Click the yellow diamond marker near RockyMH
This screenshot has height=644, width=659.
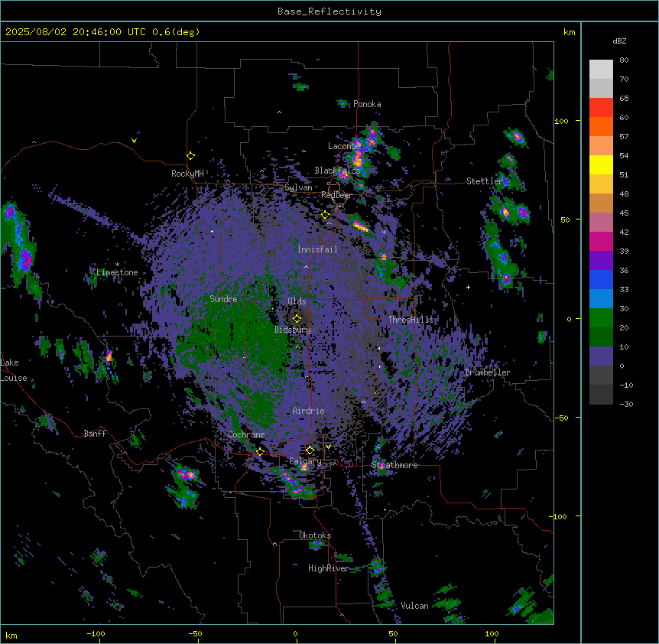coord(190,156)
